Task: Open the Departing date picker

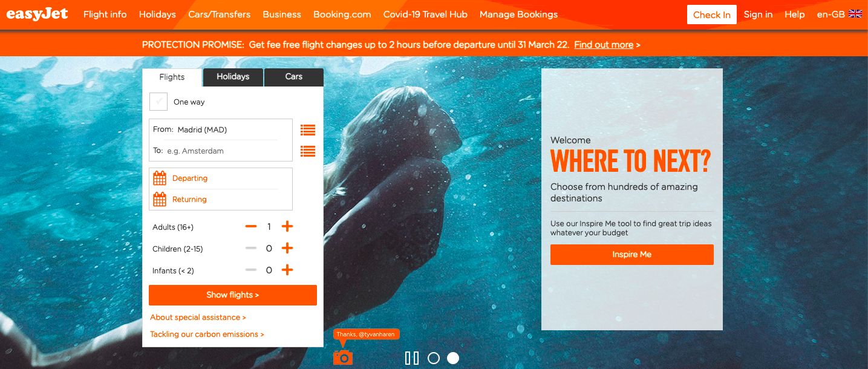Action: tap(221, 178)
